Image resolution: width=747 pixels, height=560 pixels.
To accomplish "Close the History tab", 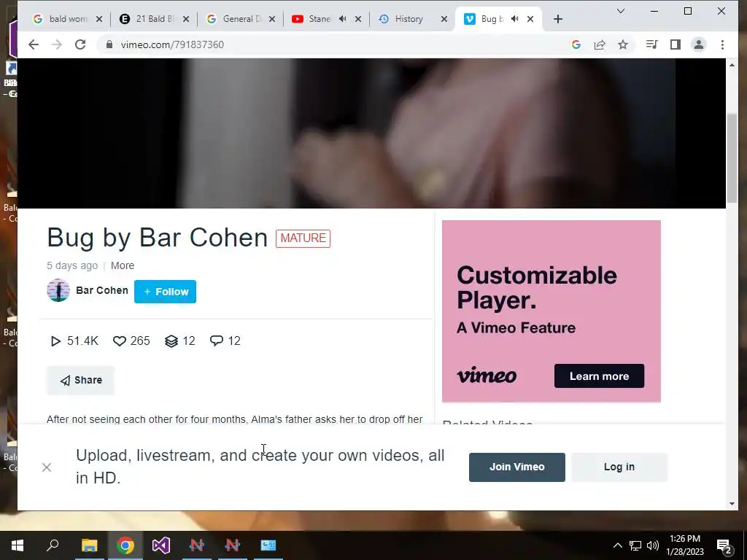I will [x=444, y=19].
